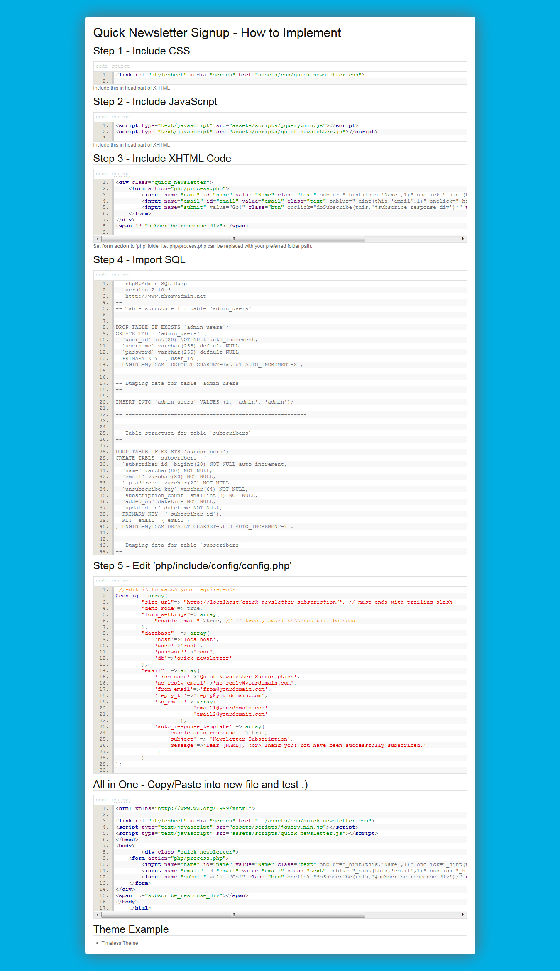560x971 pixels.
Task: Click the subscribe_response_div span line in Step 3
Action: [x=182, y=226]
